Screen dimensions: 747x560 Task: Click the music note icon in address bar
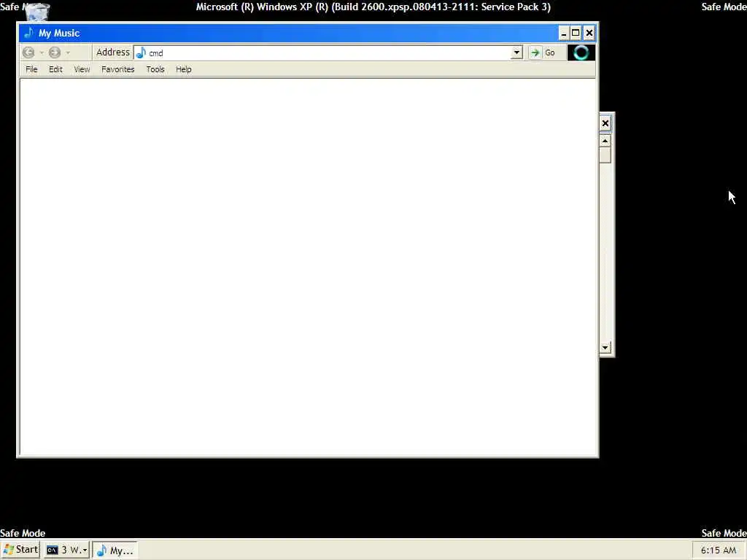tap(141, 52)
